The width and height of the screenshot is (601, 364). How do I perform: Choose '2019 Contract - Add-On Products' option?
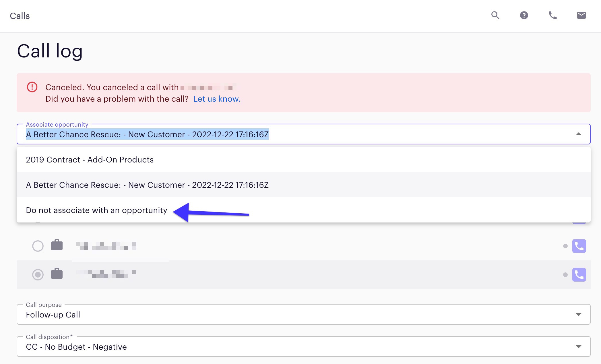click(x=90, y=160)
